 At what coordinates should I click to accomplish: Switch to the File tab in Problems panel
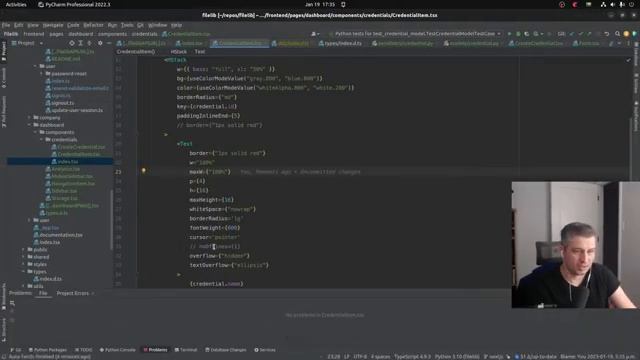point(43,293)
